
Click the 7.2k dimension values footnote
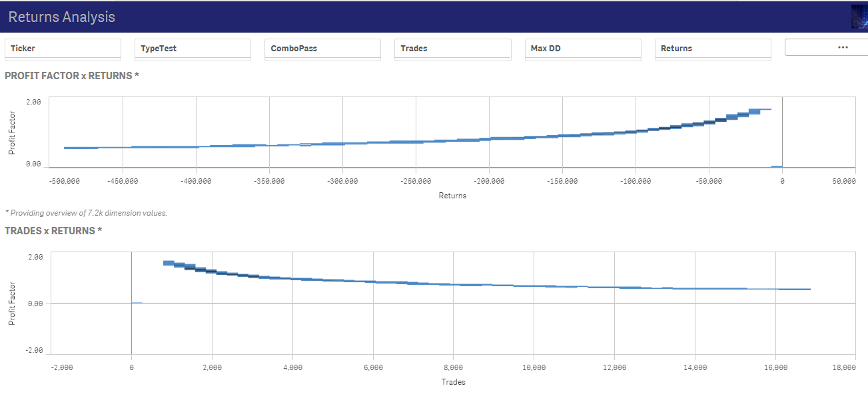[x=86, y=213]
